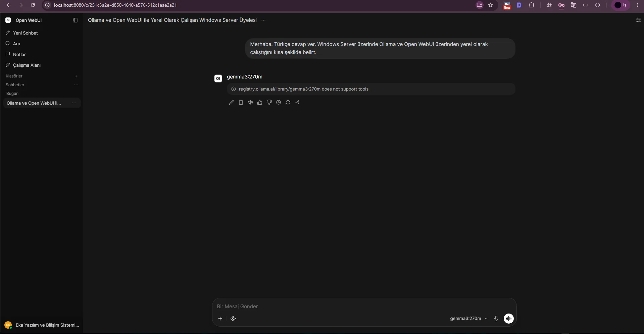Open the password key extension icon

(x=561, y=5)
